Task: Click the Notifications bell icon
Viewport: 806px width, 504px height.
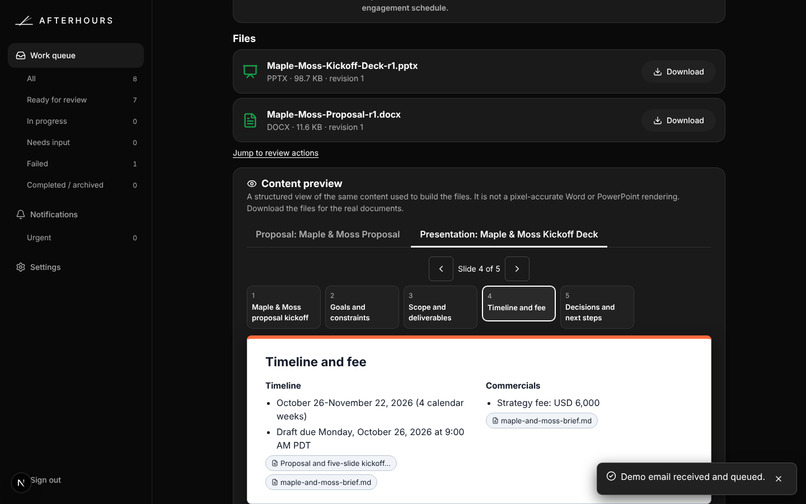Action: click(x=21, y=214)
